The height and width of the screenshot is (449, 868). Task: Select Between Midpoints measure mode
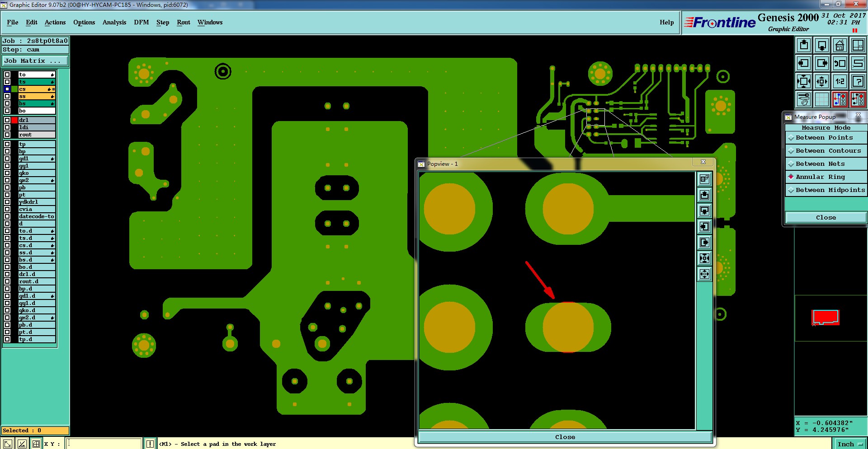826,190
